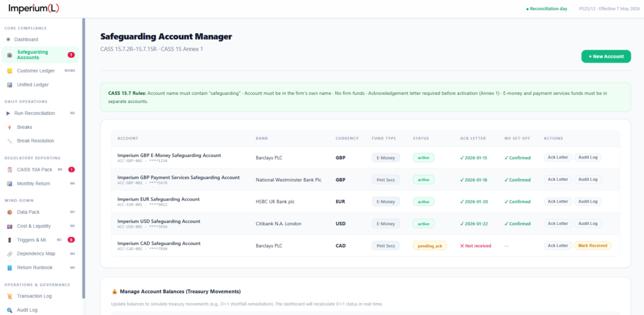Click the Return Runbook book icon
The width and height of the screenshot is (644, 315).
coord(9,268)
